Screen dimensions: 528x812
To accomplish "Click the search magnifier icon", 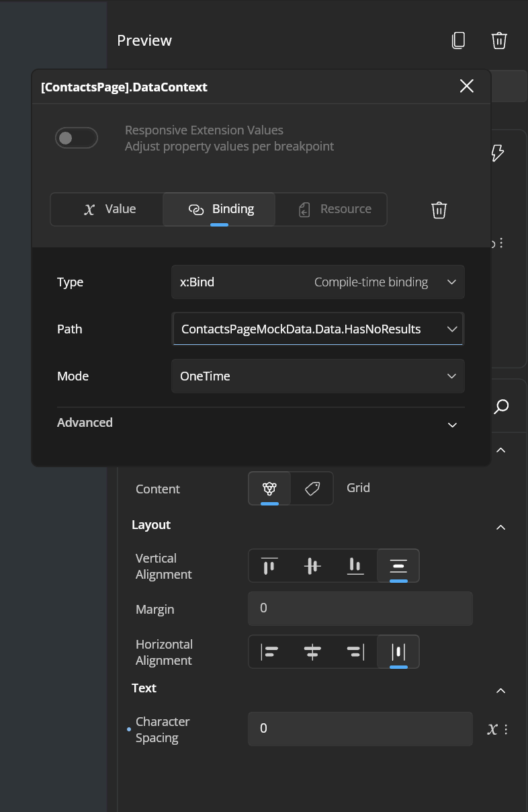I will 501,406.
